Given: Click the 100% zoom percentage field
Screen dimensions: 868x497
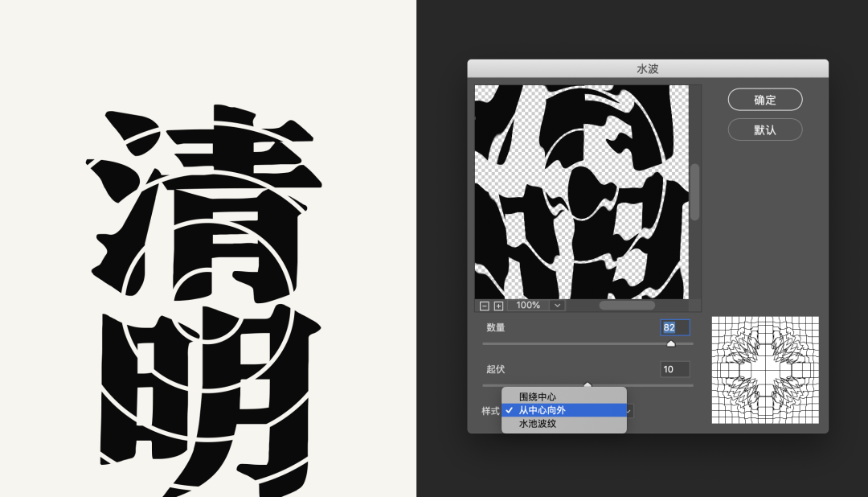Looking at the screenshot, I should (528, 306).
